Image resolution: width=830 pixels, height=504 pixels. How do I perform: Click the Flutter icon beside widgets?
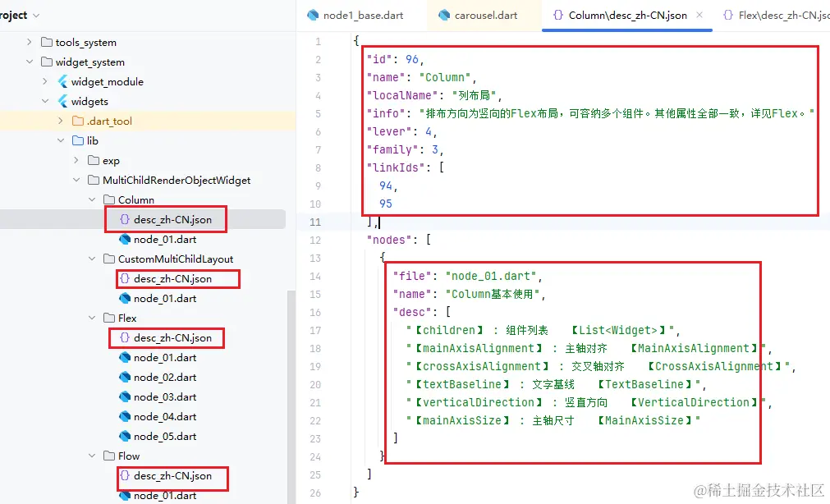(x=62, y=101)
